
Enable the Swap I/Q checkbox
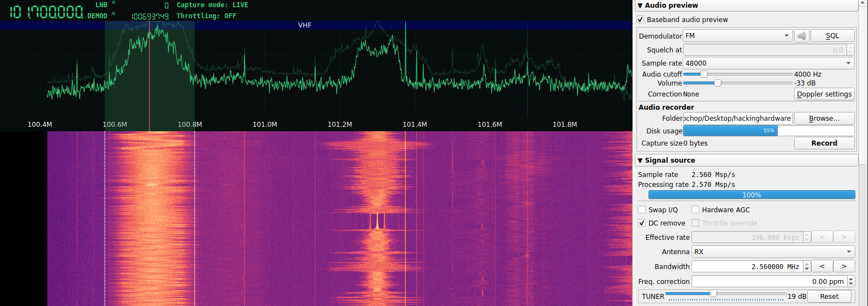click(x=642, y=210)
